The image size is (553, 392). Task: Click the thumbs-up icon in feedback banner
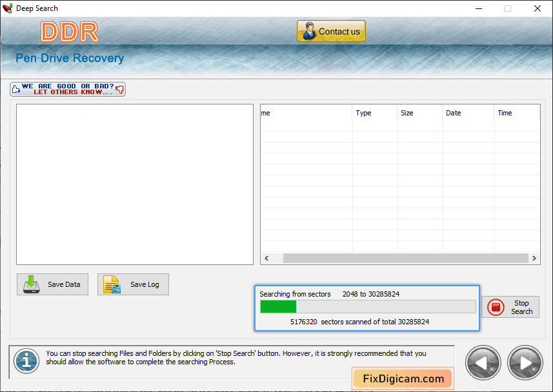click(x=16, y=89)
